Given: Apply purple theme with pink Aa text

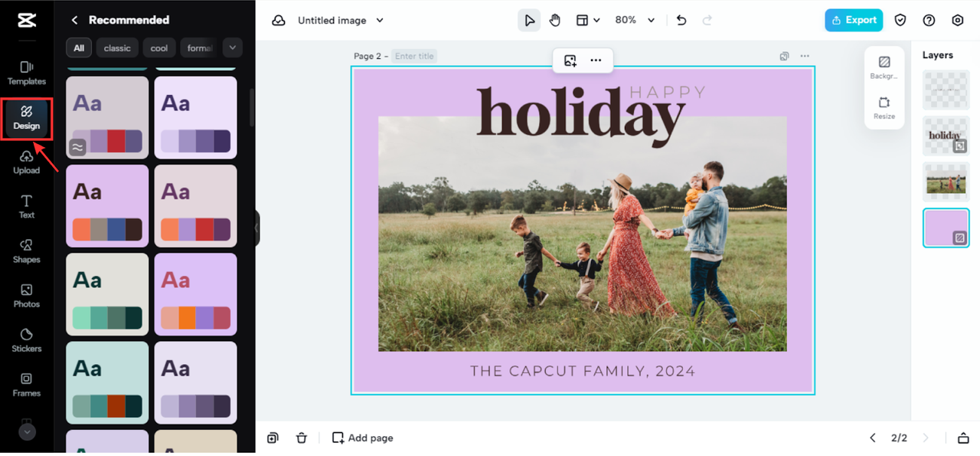Looking at the screenshot, I should click(x=196, y=294).
